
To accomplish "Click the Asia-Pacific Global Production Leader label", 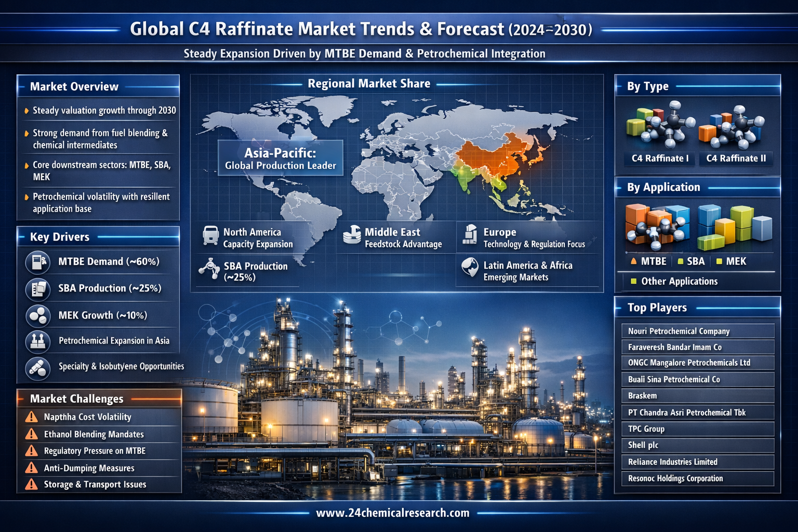I will 281,158.
